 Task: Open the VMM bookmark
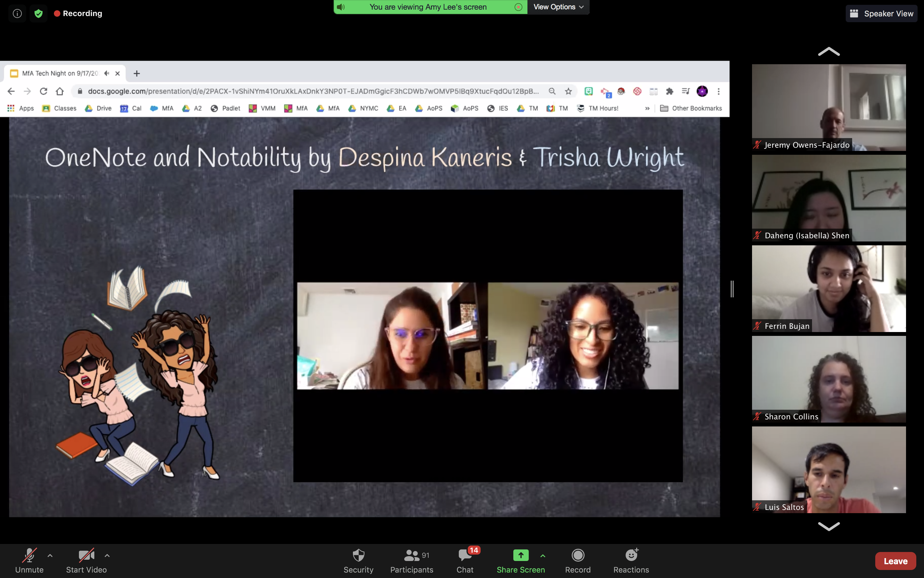(x=262, y=109)
